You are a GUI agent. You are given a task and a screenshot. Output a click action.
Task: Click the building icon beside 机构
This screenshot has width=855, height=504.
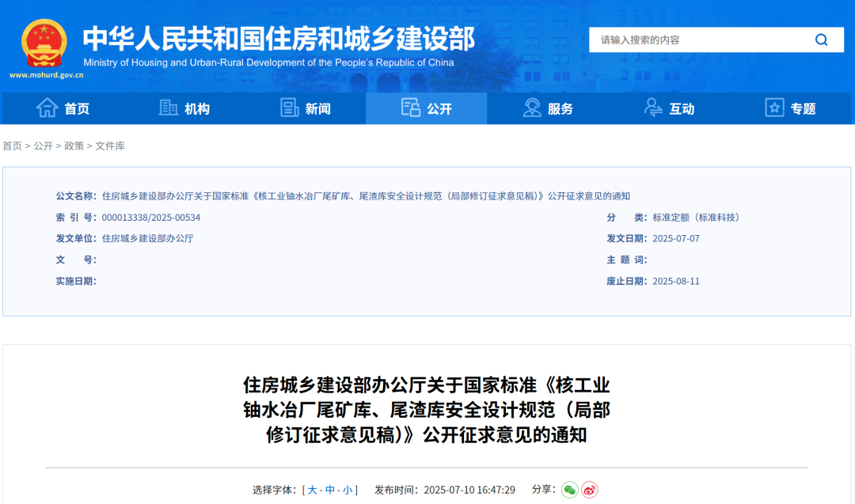[168, 108]
